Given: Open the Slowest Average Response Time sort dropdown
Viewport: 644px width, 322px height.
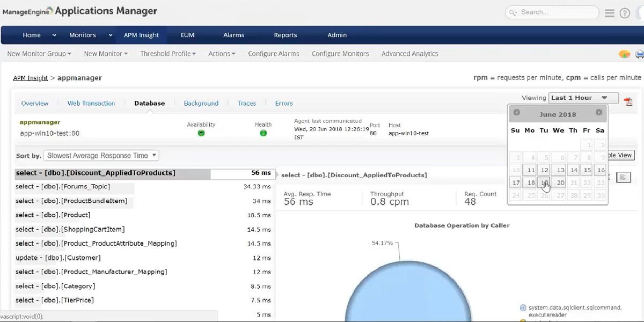Looking at the screenshot, I should click(x=101, y=155).
